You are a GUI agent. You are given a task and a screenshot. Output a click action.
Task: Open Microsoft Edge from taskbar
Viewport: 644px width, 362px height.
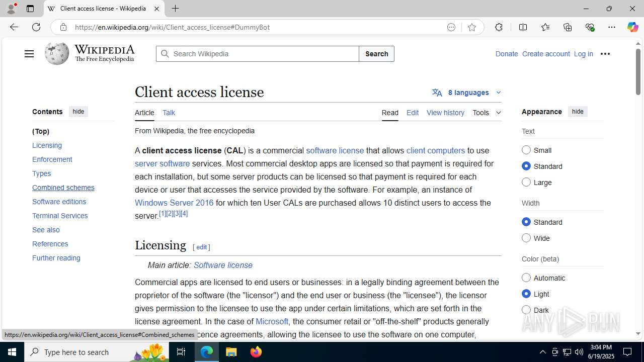(207, 352)
